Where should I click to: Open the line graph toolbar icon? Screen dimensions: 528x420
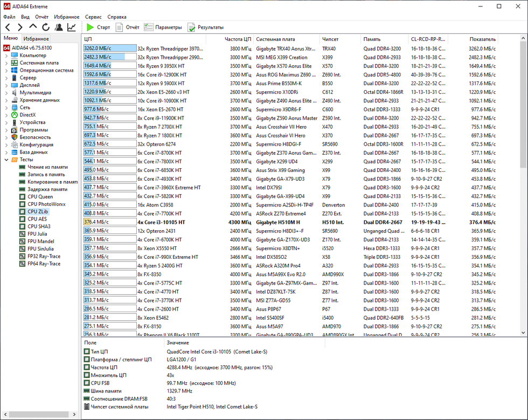pyautogui.click(x=71, y=27)
